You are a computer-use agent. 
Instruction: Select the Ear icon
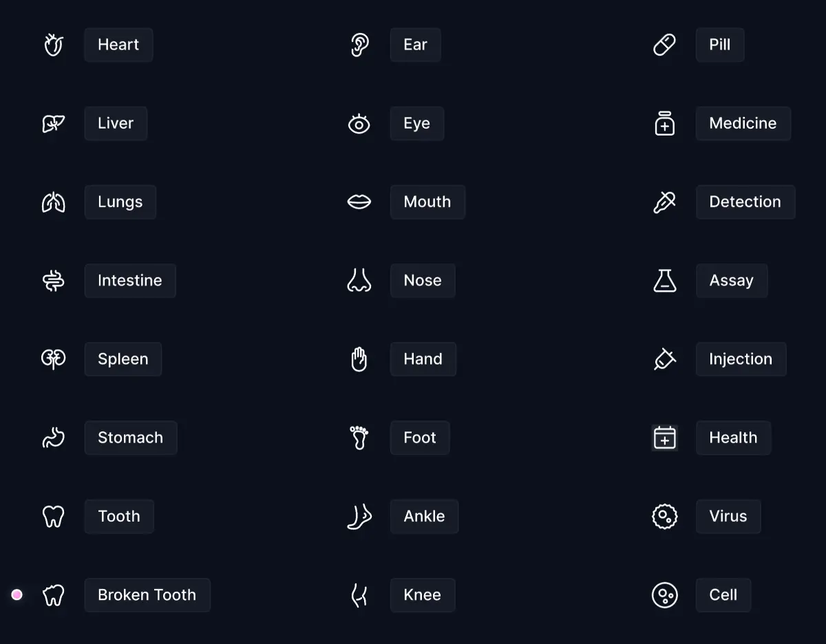pyautogui.click(x=359, y=45)
